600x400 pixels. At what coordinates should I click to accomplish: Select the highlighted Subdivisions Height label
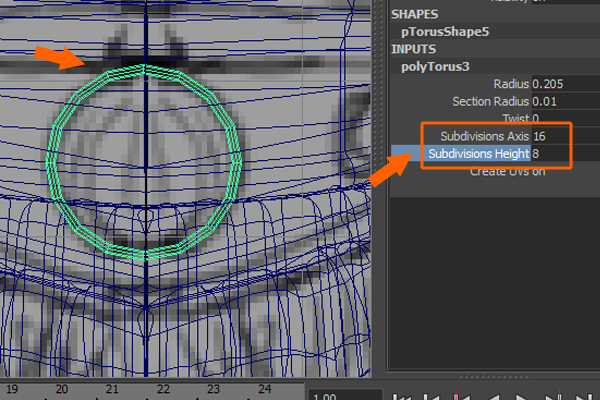click(478, 153)
